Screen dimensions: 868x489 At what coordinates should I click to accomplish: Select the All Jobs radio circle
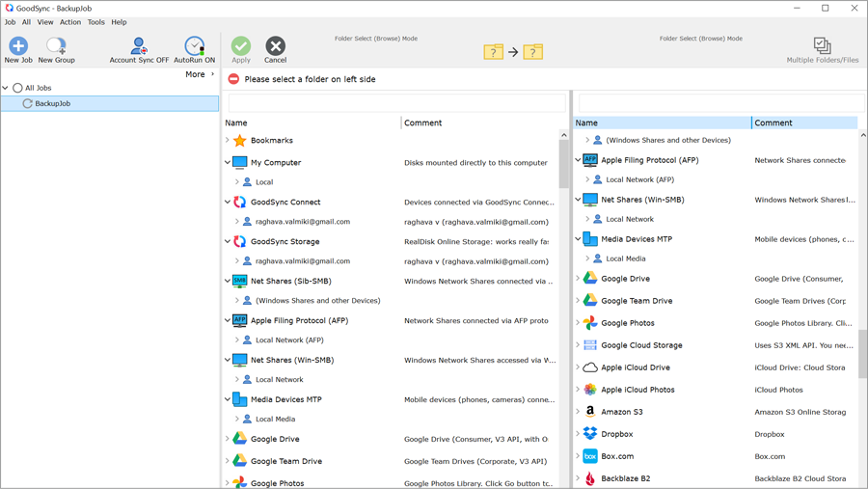click(x=17, y=88)
